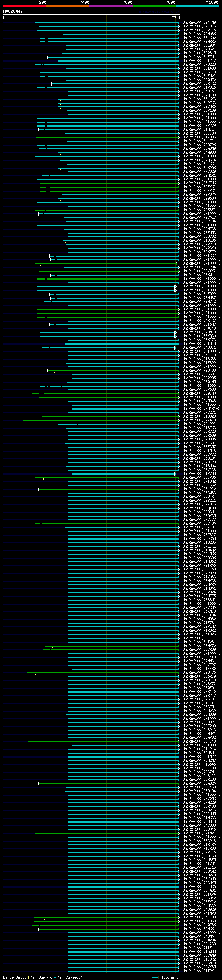
Task: Select label UniRef100_Q2INI6
Action: pos(199,451)
